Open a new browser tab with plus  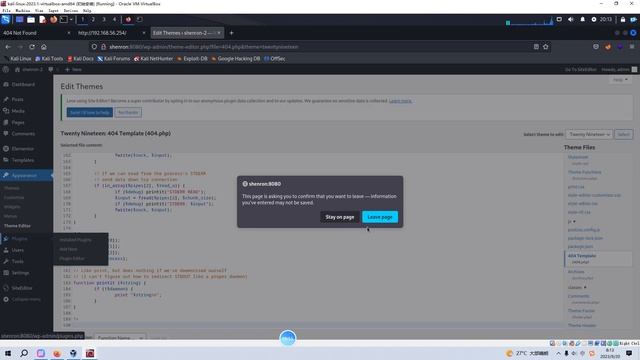231,33
